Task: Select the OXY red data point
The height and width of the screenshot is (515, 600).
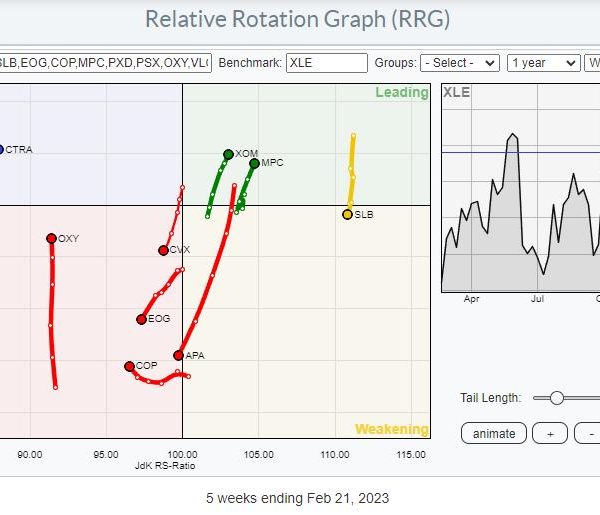Action: point(51,238)
